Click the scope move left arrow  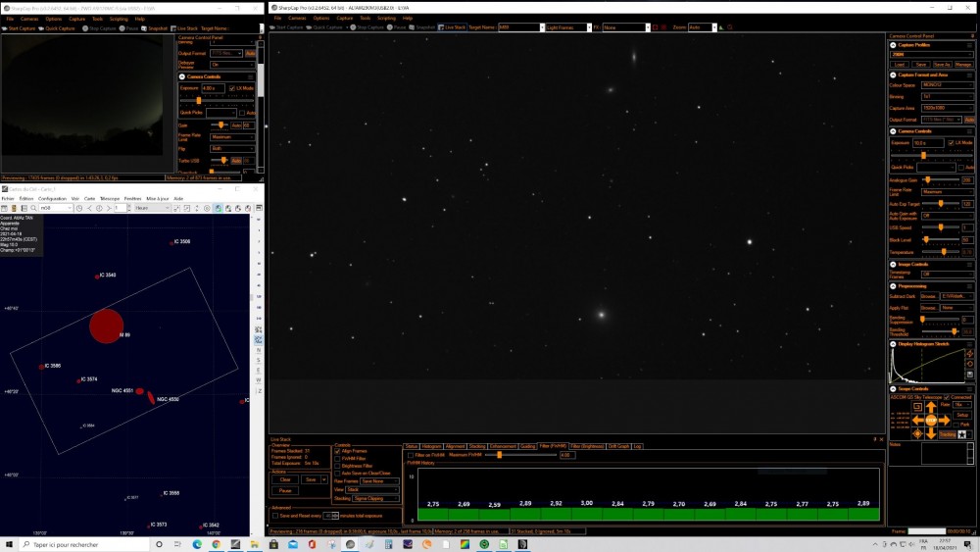coord(917,421)
